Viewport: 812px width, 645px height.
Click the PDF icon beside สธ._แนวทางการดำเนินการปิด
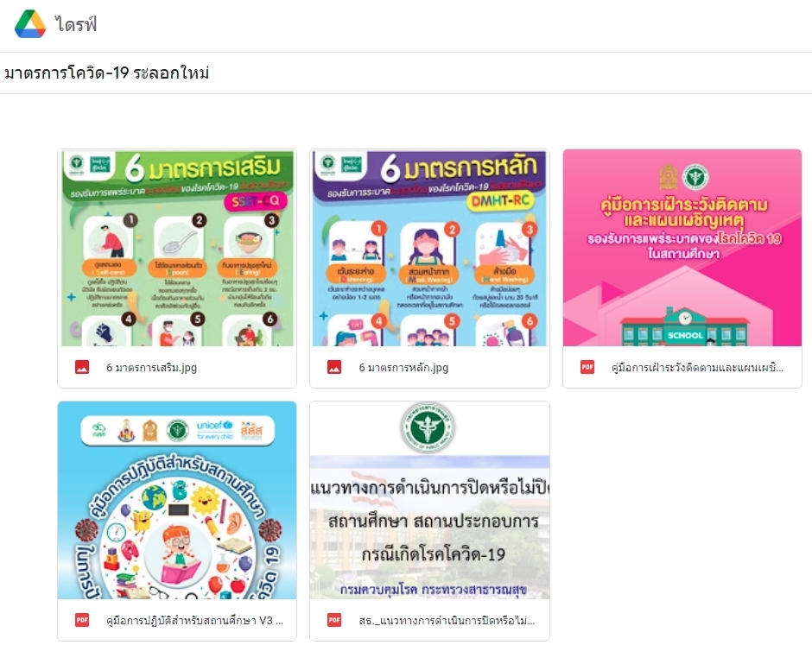pos(334,620)
